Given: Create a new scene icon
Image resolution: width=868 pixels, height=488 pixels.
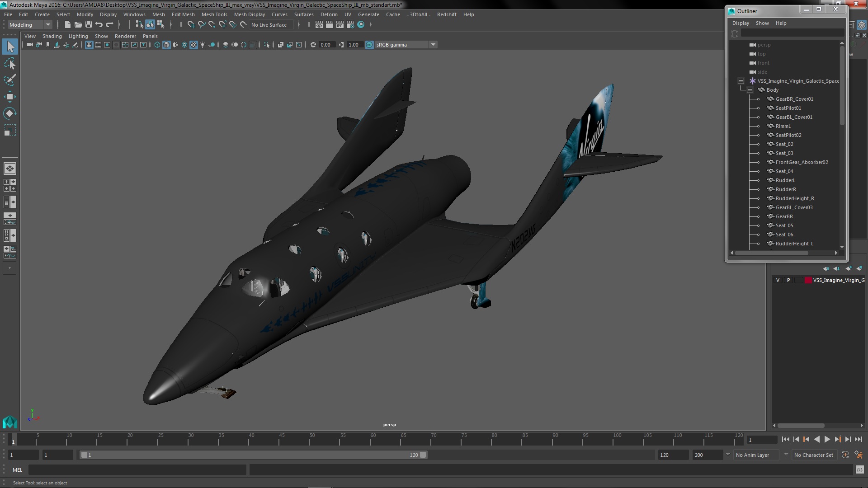Looking at the screenshot, I should [67, 25].
